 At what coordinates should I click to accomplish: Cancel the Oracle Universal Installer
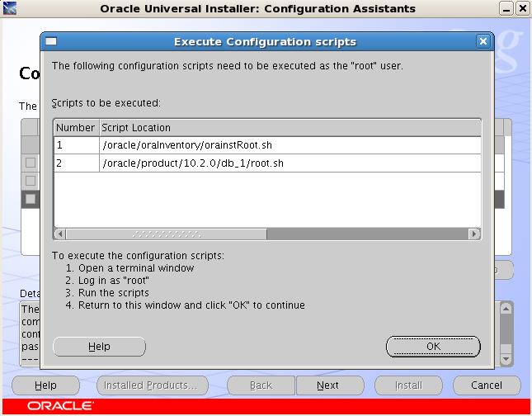pos(487,385)
